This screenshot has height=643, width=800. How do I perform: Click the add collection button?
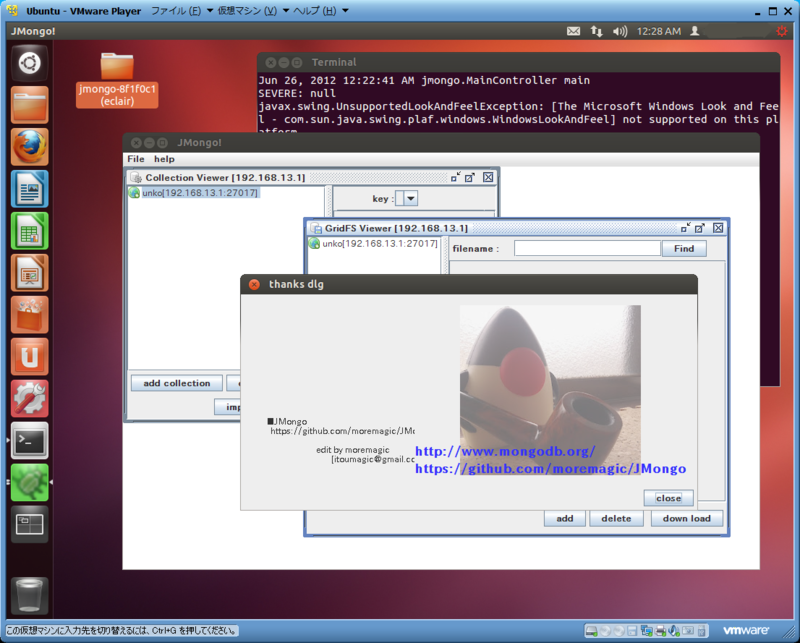[x=176, y=382]
